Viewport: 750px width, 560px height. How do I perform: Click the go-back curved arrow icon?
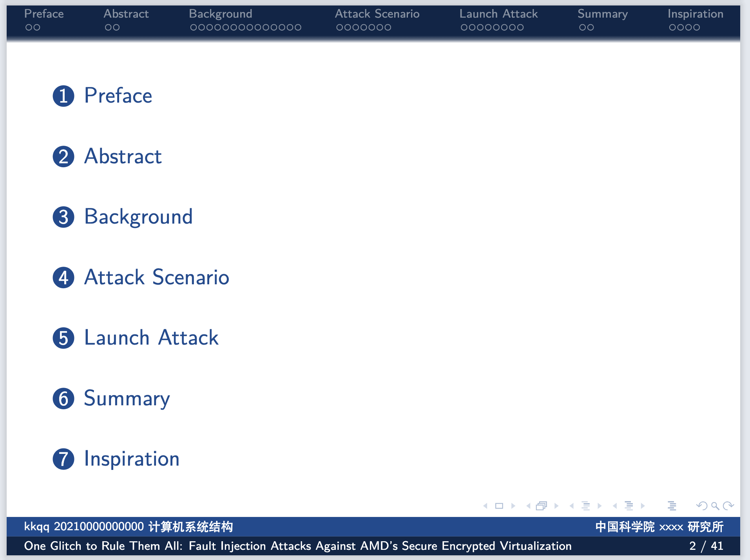701,506
